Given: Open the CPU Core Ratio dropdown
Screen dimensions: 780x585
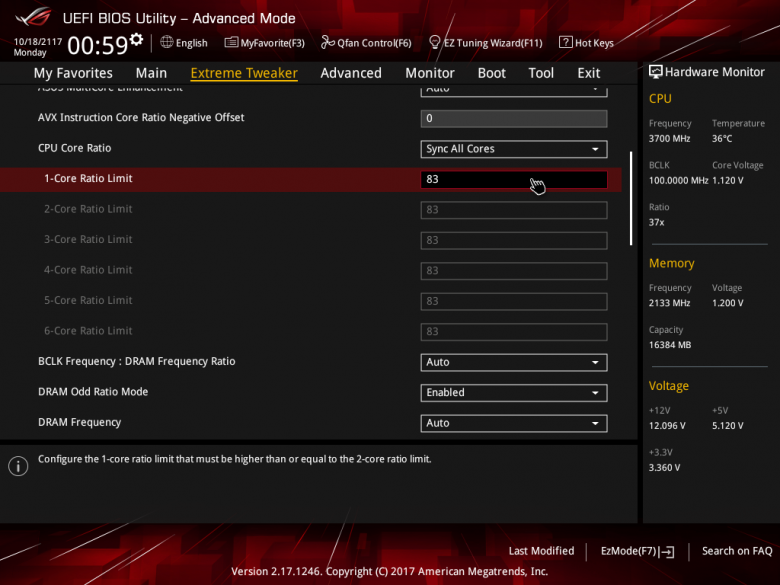Looking at the screenshot, I should tap(514, 149).
